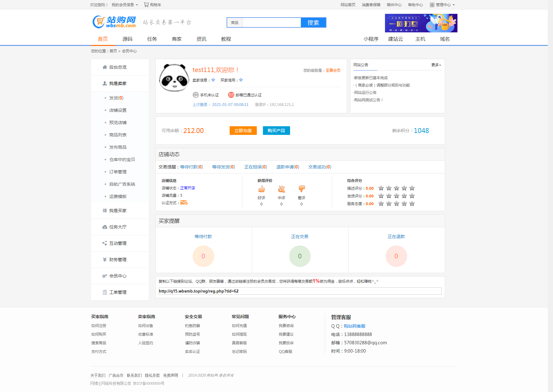Open the 建站云 navigation tab

click(x=395, y=39)
